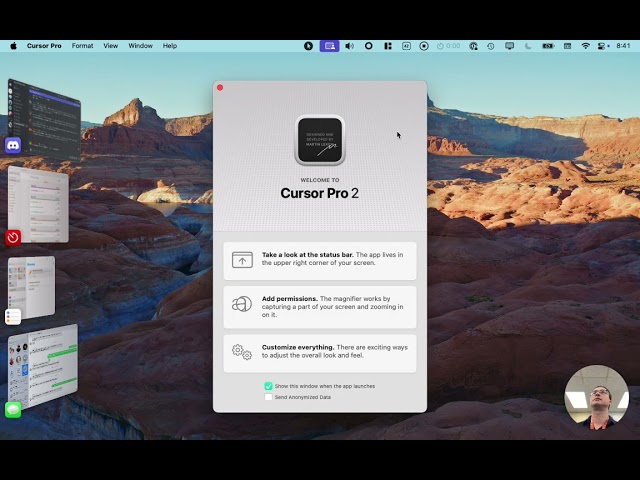This screenshot has width=640, height=480.
Task: Click the Wi-Fi icon in menu bar
Action: tap(585, 46)
